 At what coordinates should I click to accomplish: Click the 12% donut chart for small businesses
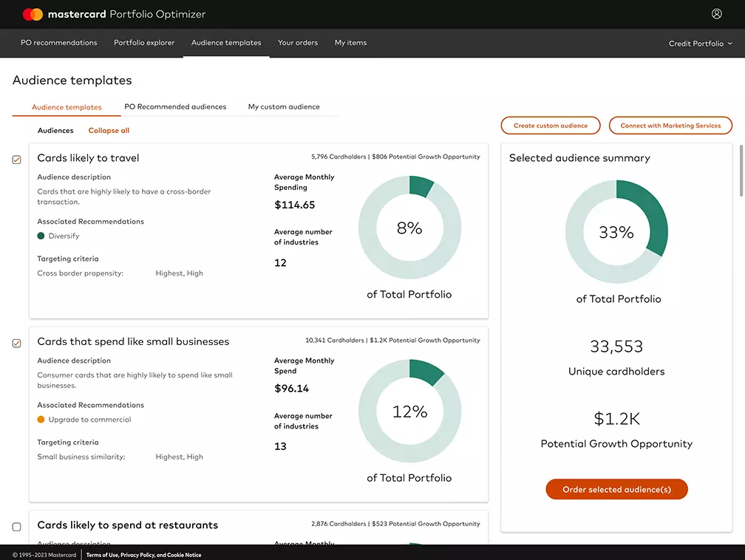click(x=409, y=412)
